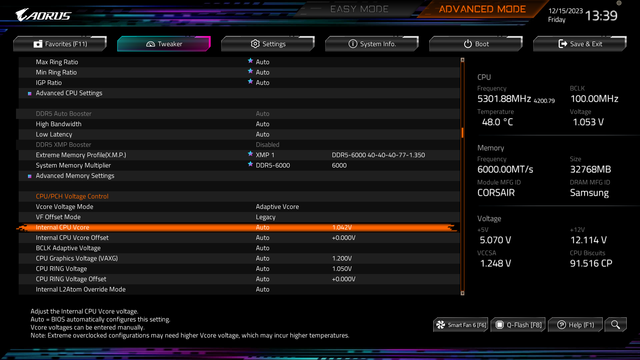640x360 pixels.
Task: Change VF Offset Mode Legacy option
Action: tap(265, 217)
